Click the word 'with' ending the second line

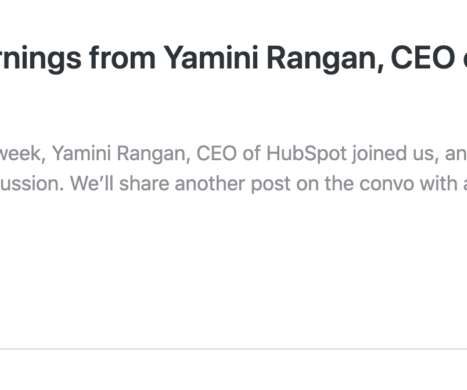(x=438, y=184)
